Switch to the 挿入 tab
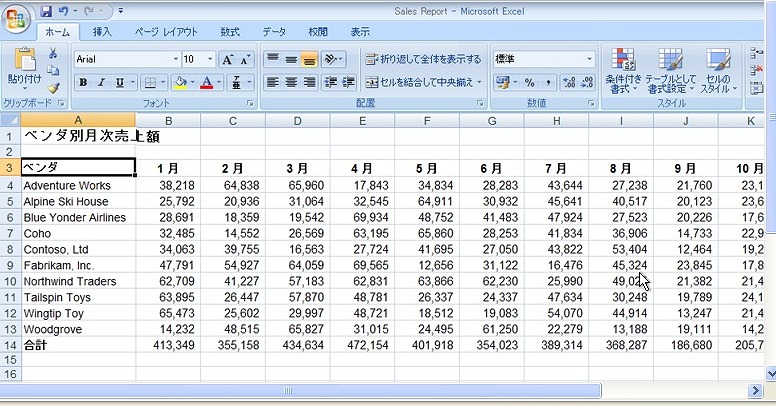This screenshot has height=406, width=776. [x=102, y=32]
